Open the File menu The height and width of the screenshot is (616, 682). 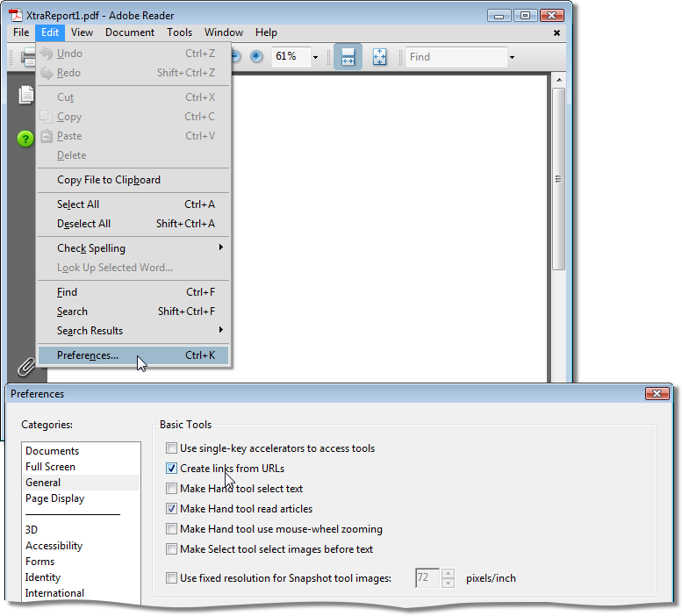click(21, 32)
